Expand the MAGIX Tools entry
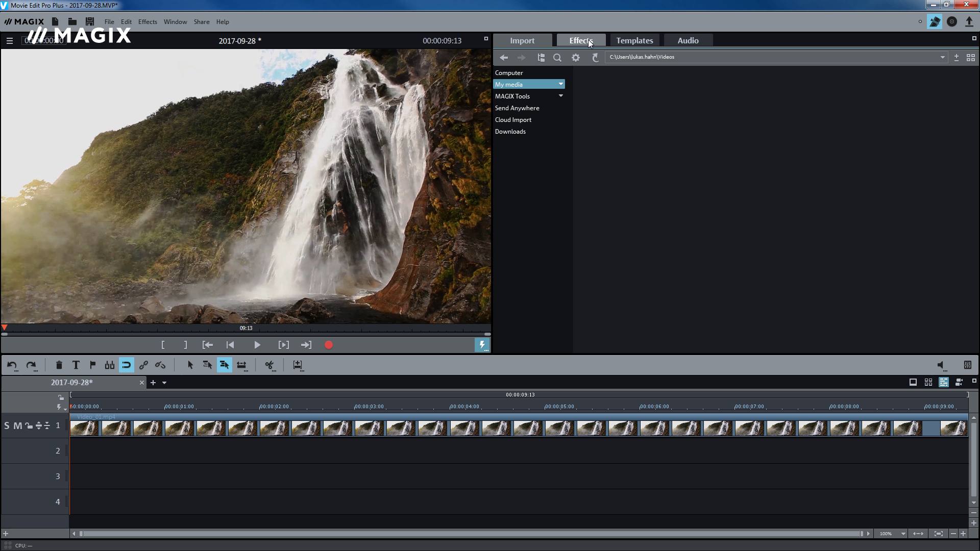 click(560, 96)
